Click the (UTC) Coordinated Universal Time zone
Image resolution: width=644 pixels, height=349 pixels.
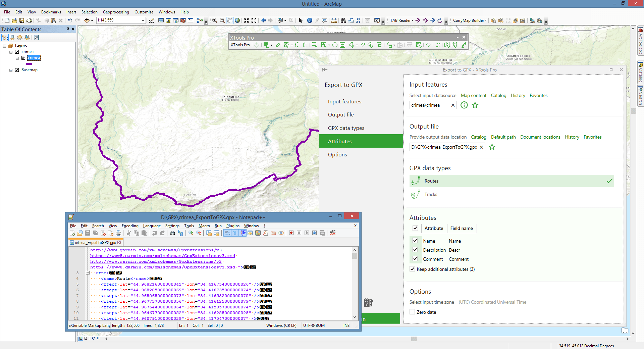492,302
